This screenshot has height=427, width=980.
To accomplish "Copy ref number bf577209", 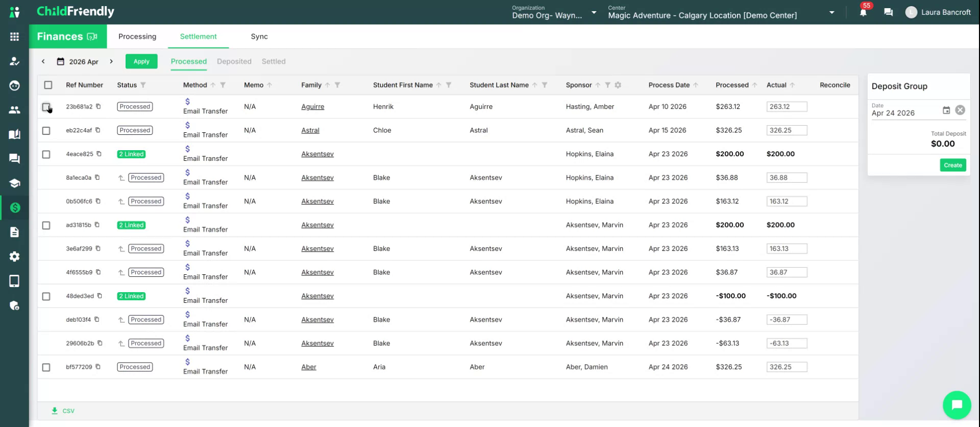I will tap(98, 367).
